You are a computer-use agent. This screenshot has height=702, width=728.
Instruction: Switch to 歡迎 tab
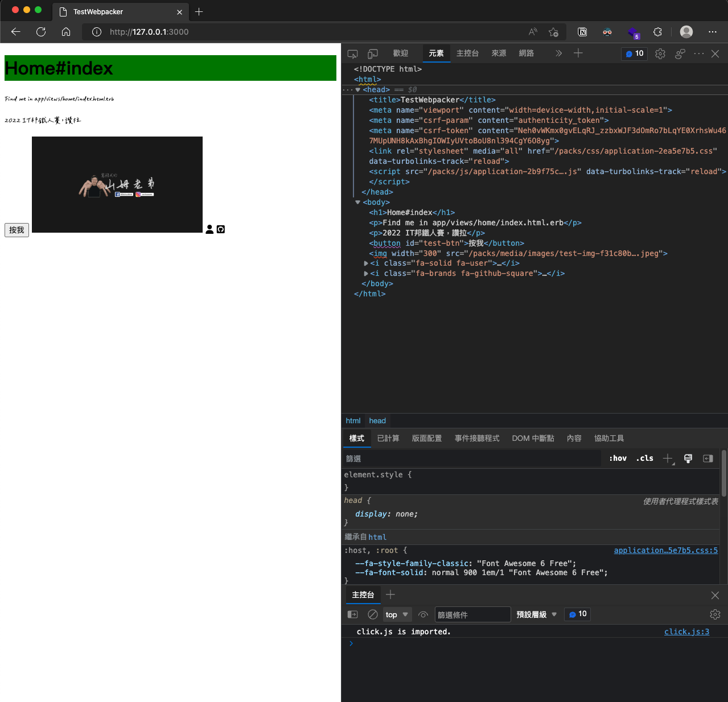pyautogui.click(x=401, y=53)
